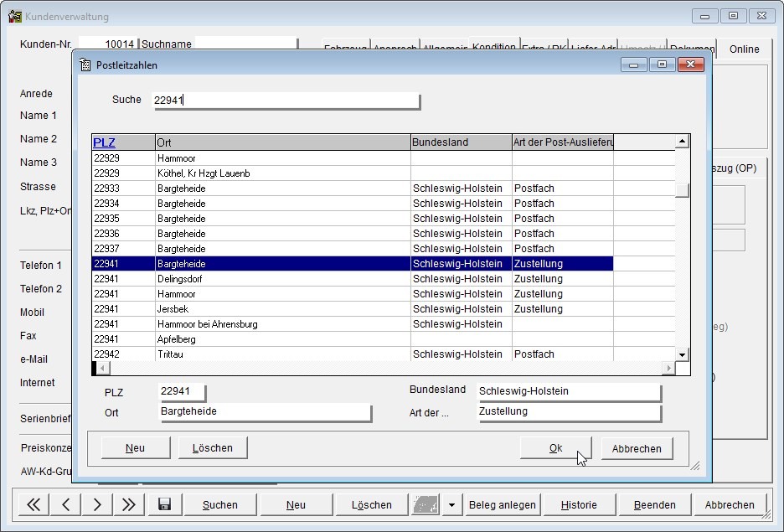Select the row with Jersbek
Screen dimensions: 784x532
click(353, 308)
